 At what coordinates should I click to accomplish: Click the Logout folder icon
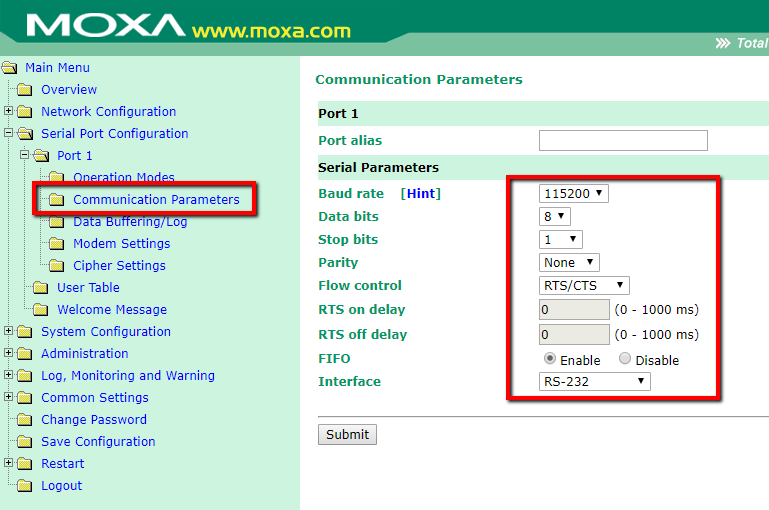click(x=25, y=486)
